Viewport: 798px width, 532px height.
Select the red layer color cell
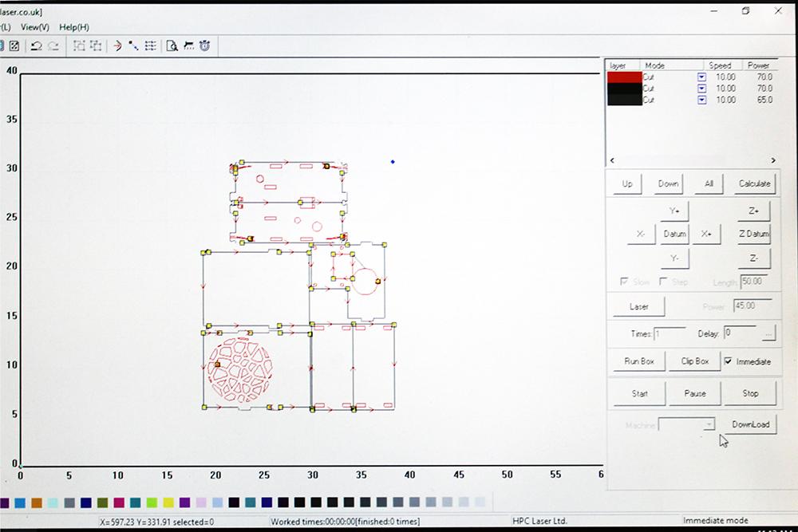click(625, 77)
